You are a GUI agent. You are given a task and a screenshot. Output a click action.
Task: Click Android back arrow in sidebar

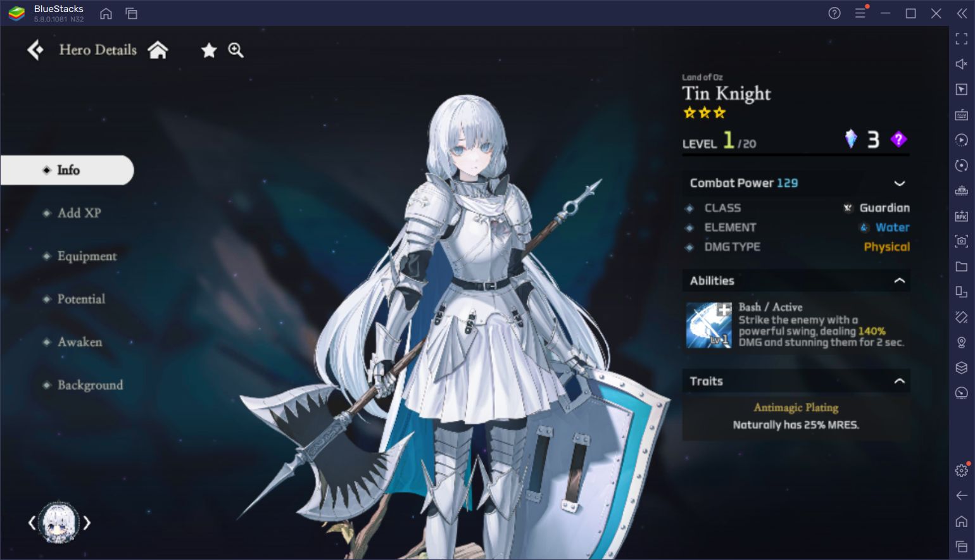962,495
